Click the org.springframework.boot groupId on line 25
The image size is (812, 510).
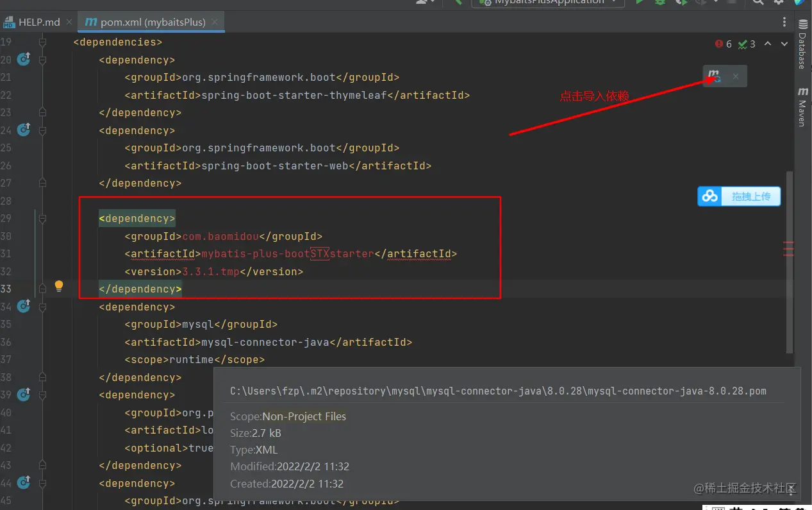click(x=259, y=148)
